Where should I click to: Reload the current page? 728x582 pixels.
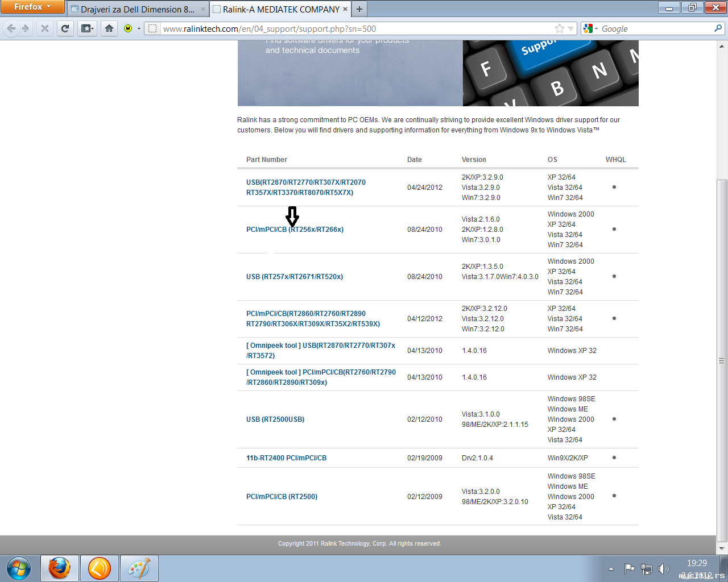(65, 28)
